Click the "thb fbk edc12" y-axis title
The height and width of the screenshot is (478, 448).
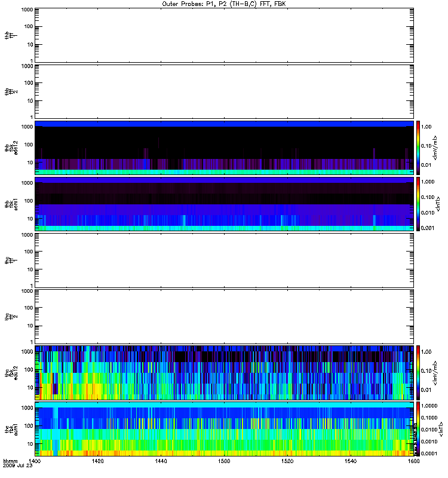coord(11,148)
